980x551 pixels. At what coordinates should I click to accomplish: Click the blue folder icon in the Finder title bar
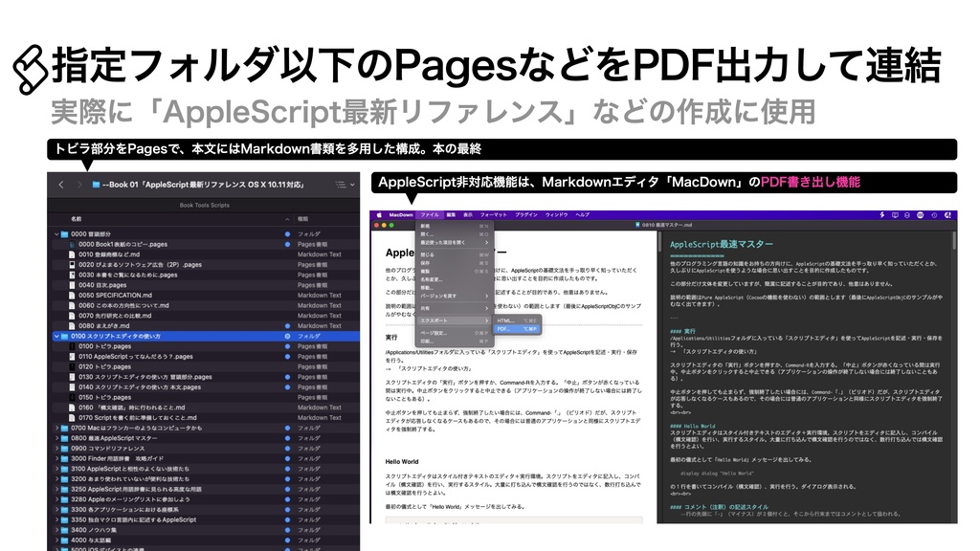tap(95, 184)
